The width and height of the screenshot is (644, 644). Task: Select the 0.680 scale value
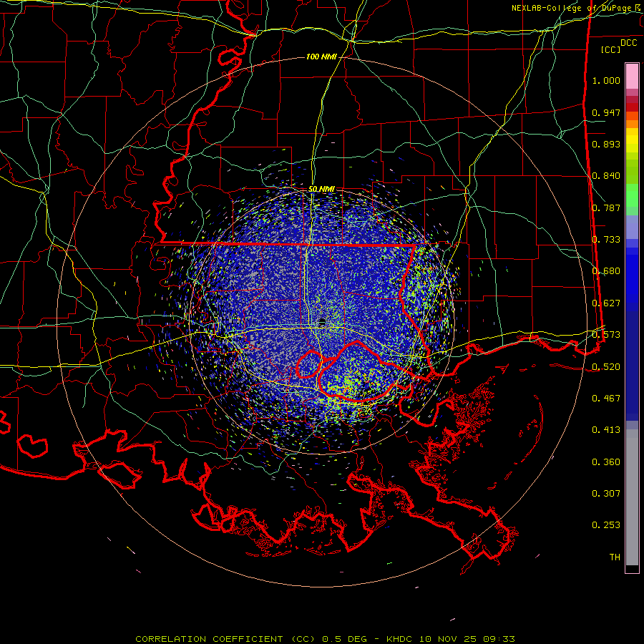606,271
